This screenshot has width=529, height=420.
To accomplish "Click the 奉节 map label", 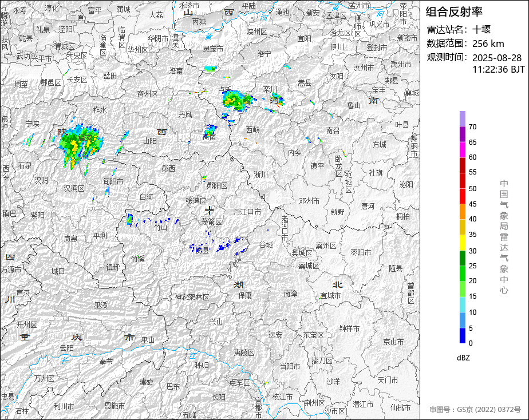I will click(x=106, y=362).
